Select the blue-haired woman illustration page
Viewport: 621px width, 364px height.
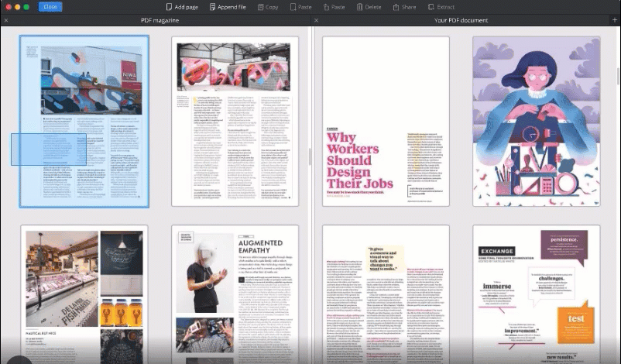coord(537,121)
